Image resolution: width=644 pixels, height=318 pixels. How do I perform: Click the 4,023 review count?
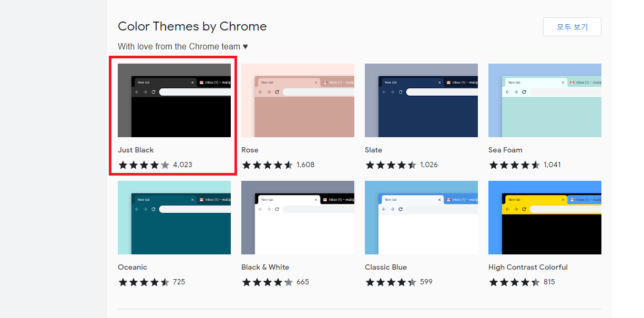(182, 165)
